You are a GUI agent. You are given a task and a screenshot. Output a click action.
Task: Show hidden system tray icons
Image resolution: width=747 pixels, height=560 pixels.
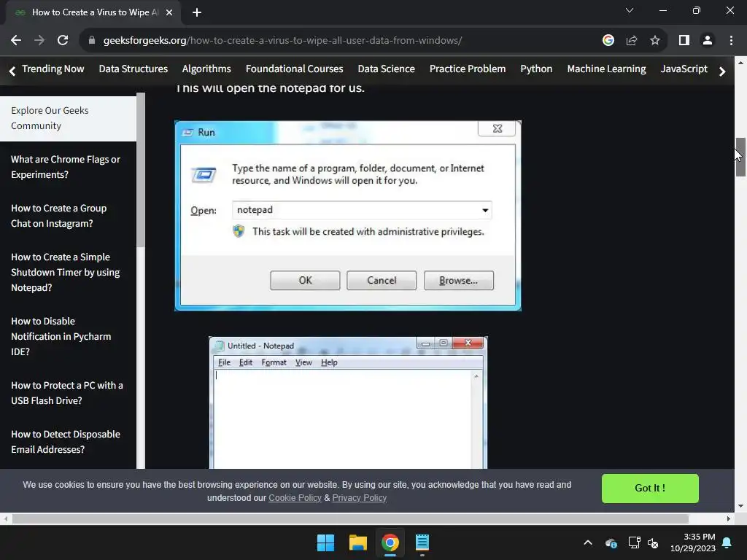click(588, 542)
